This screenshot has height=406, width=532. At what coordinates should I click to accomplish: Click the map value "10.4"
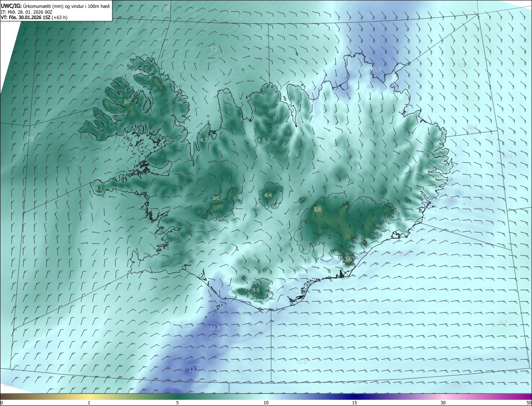507,156
